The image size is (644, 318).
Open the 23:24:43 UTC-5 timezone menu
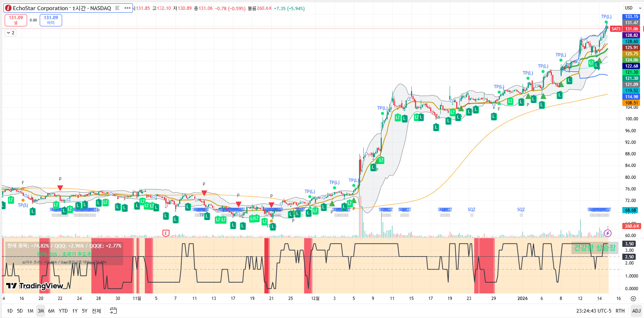tap(594, 311)
